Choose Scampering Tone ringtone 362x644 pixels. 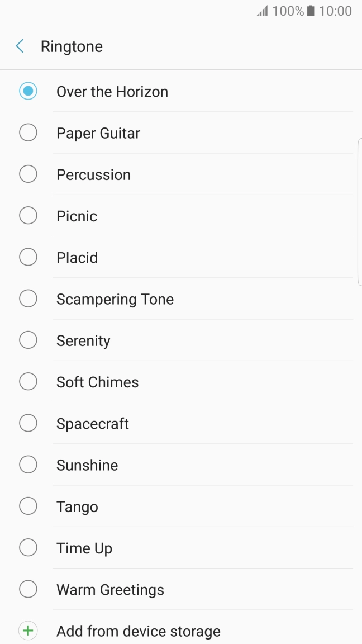(115, 299)
